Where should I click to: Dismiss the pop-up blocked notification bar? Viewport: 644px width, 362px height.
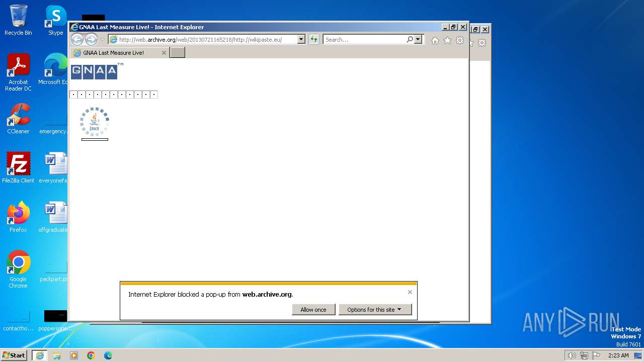pyautogui.click(x=410, y=292)
